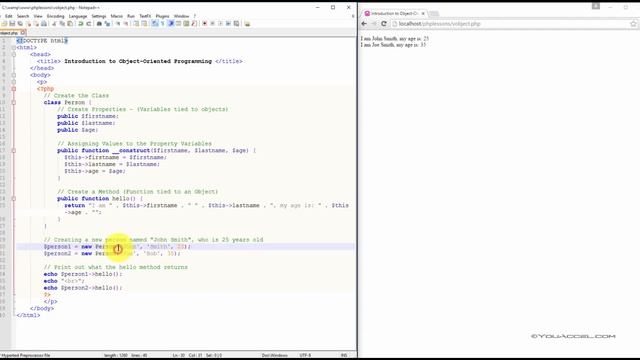Viewport: 640px width, 360px height.
Task: Toggle Show All Characters paragraph icon
Action: point(163,24)
